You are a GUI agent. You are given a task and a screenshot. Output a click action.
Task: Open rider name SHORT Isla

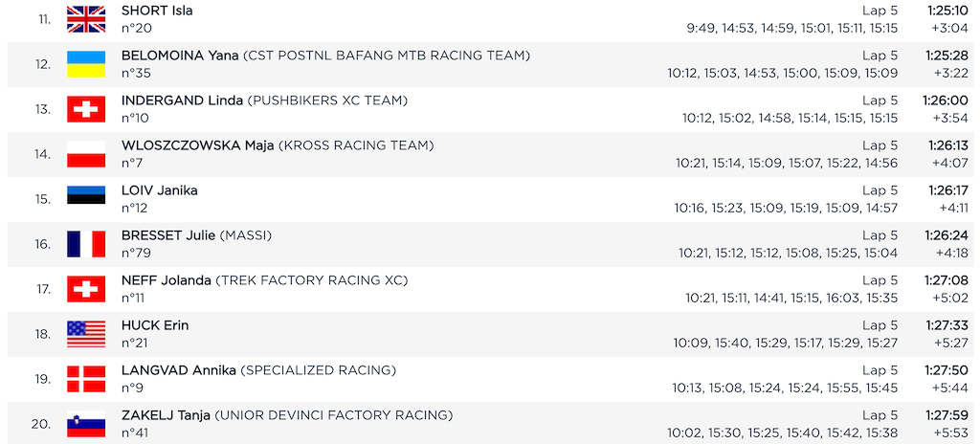click(x=157, y=11)
